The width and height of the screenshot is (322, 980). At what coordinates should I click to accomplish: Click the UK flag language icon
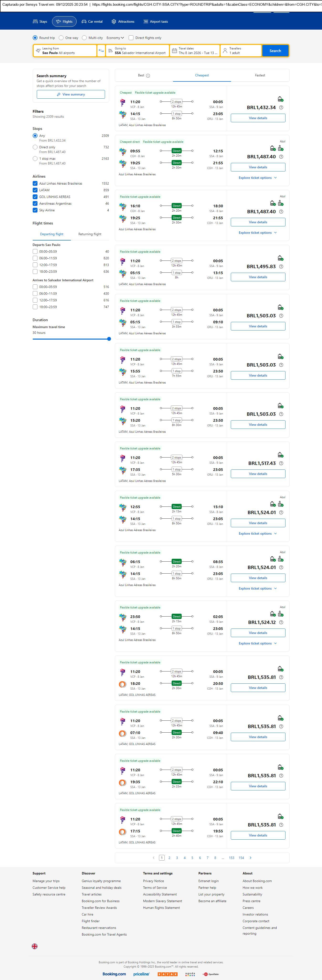(35, 946)
